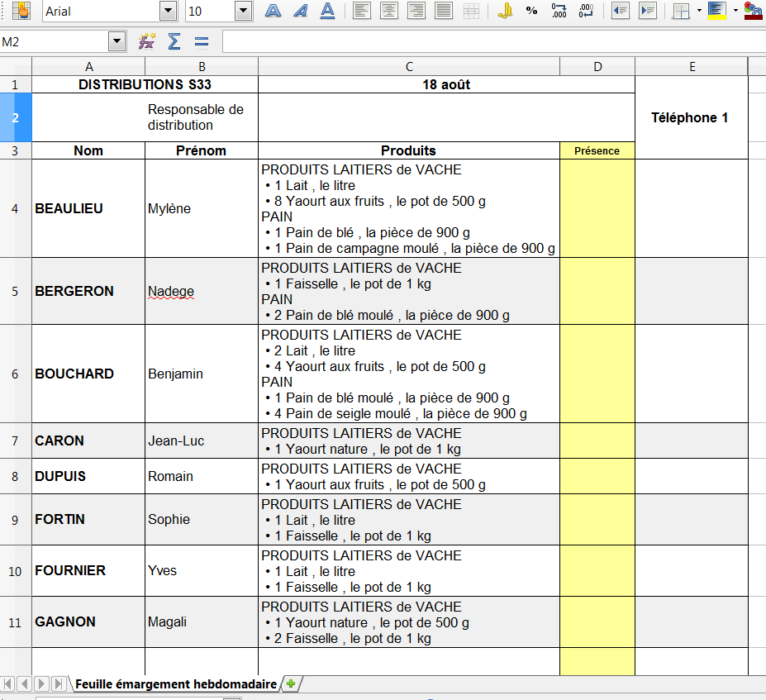This screenshot has height=700, width=766.
Task: Justify the text alignment
Action: pos(444,11)
